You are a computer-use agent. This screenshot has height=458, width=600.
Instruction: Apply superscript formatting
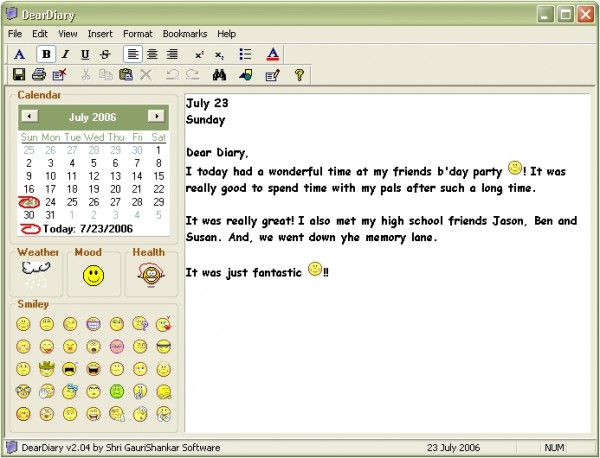199,55
